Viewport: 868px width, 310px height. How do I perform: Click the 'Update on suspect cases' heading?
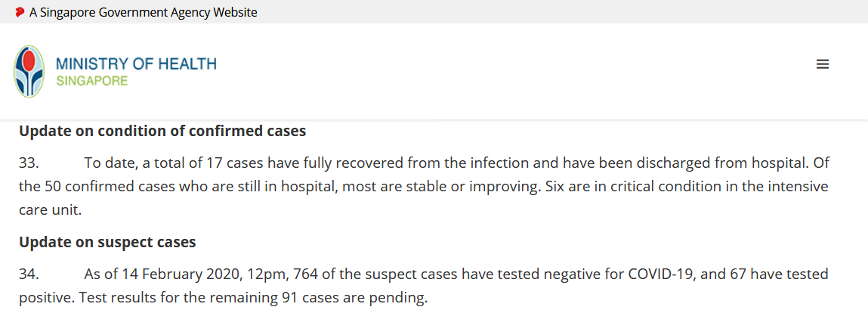pos(107,243)
